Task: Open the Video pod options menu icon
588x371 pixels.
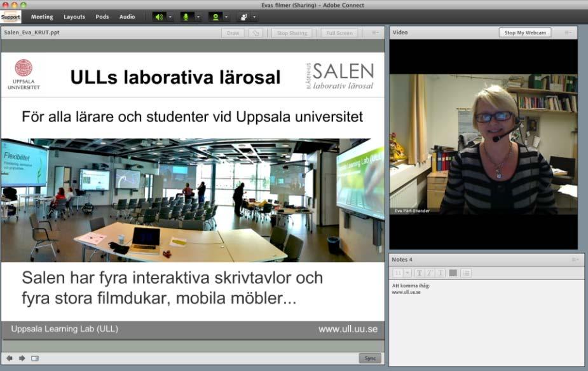Action: pos(568,32)
